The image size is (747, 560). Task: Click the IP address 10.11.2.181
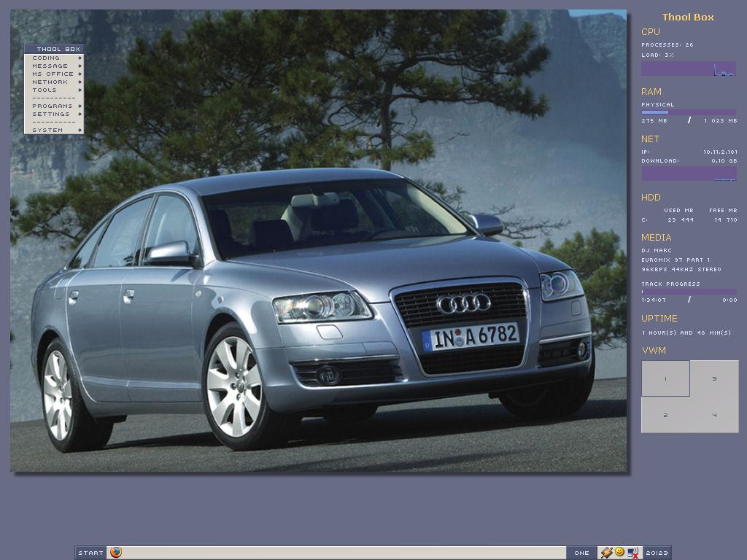tap(720, 152)
